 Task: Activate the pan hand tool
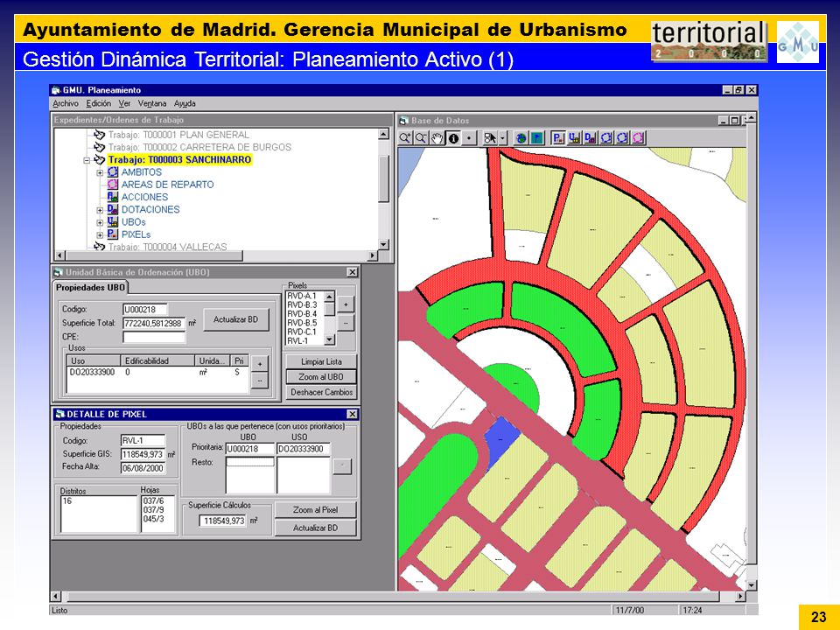[437, 138]
